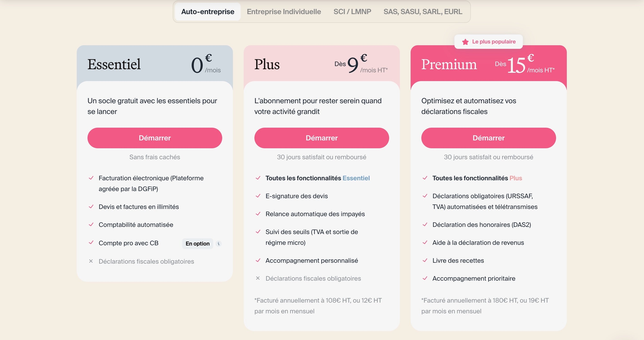Follow the pink Plus link in Premium features

(x=516, y=178)
